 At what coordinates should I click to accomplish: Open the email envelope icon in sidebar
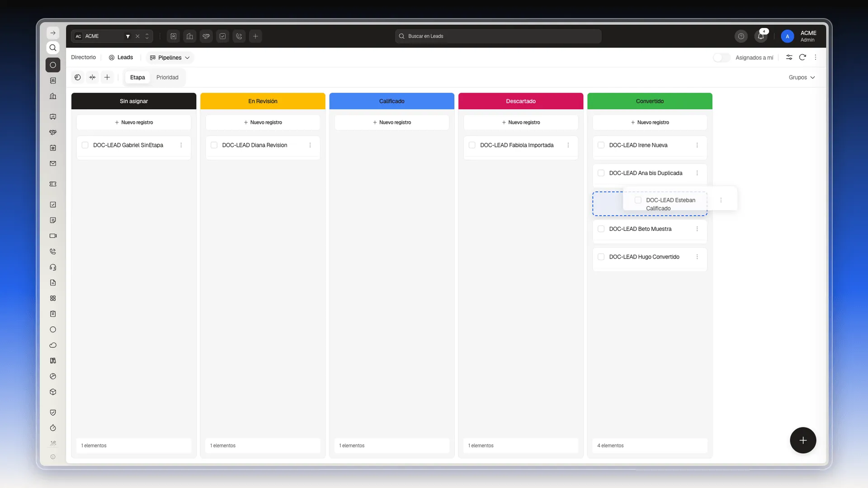(53, 164)
